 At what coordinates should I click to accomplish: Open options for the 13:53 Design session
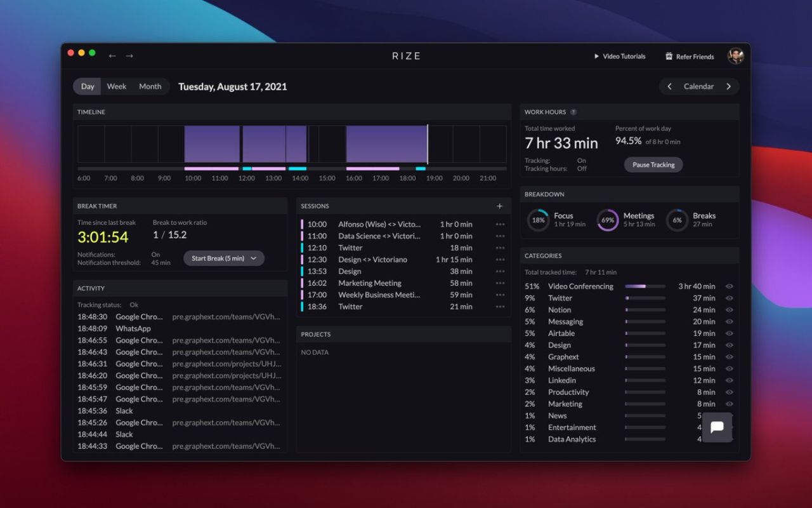(x=501, y=271)
